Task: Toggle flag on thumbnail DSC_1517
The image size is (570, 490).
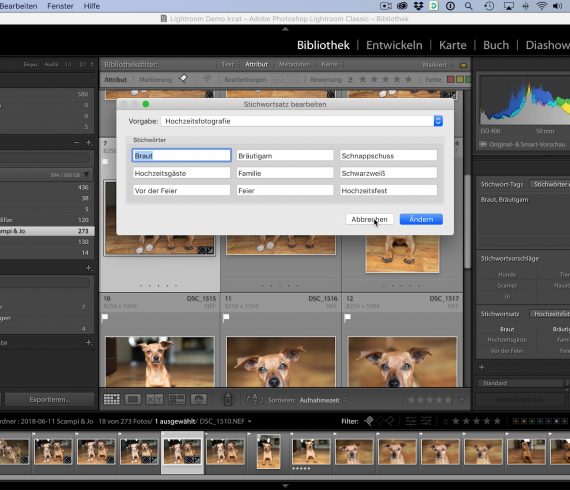Action: (348, 317)
